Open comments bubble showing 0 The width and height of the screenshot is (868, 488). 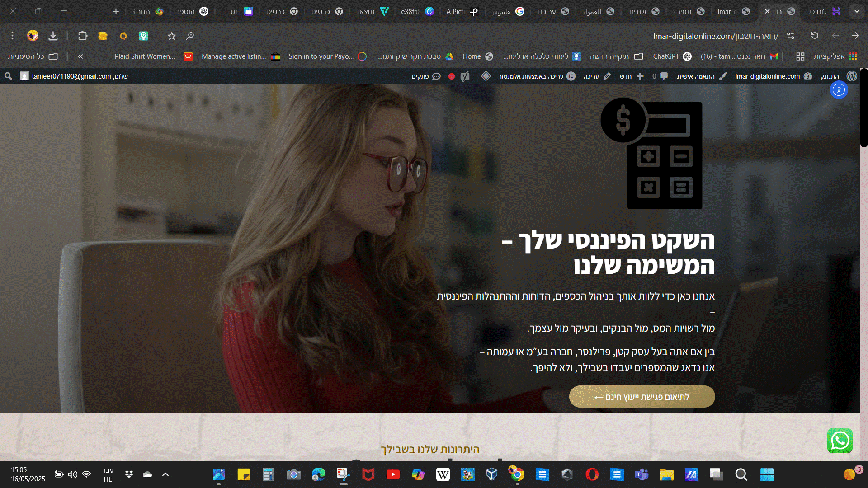(x=660, y=76)
